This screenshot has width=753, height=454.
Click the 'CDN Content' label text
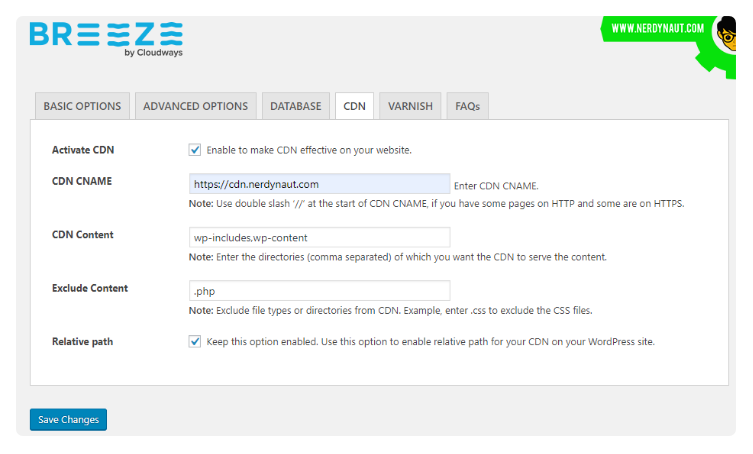pos(83,234)
